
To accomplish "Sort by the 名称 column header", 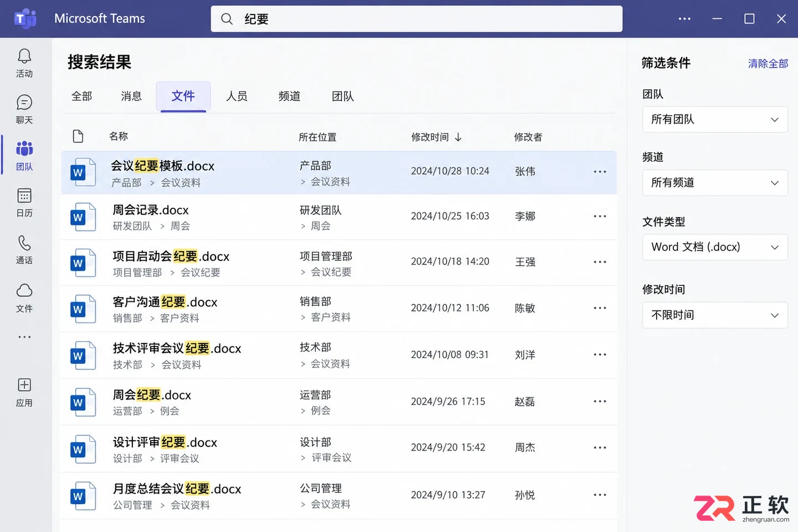I will click(x=119, y=136).
